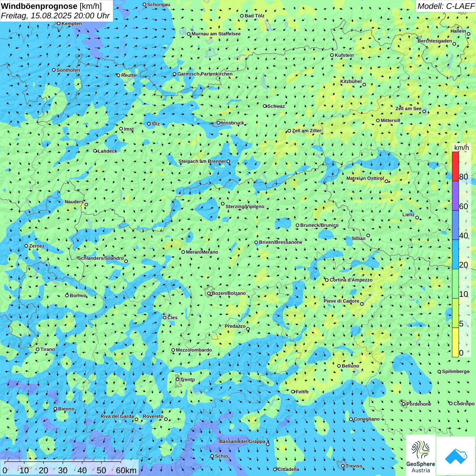Click the purple 60 km/h legend color

[455, 196]
